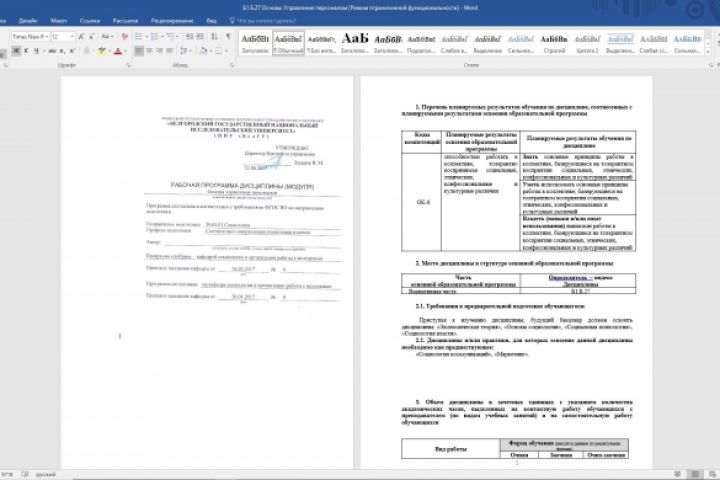Apply the Строгий style
The width and height of the screenshot is (720, 480).
click(x=554, y=43)
